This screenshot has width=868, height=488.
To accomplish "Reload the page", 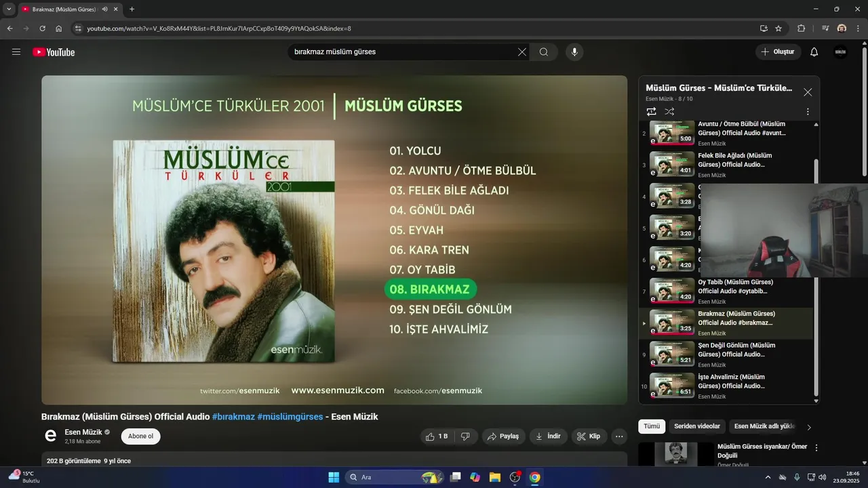I will click(42, 28).
